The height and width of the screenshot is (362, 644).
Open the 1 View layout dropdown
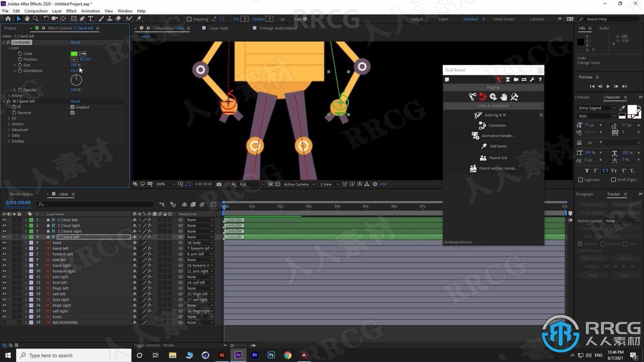pos(329,184)
